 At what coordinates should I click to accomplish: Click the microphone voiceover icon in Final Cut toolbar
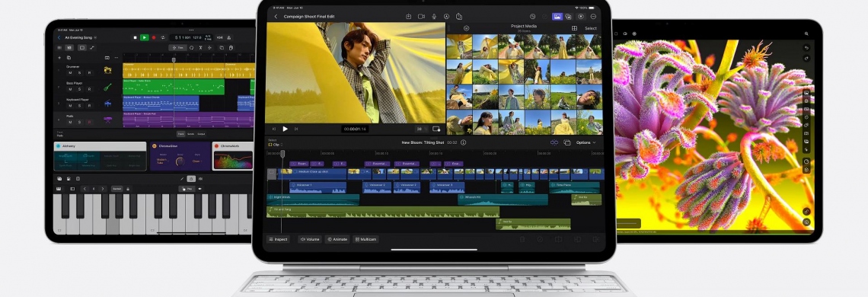tap(433, 17)
